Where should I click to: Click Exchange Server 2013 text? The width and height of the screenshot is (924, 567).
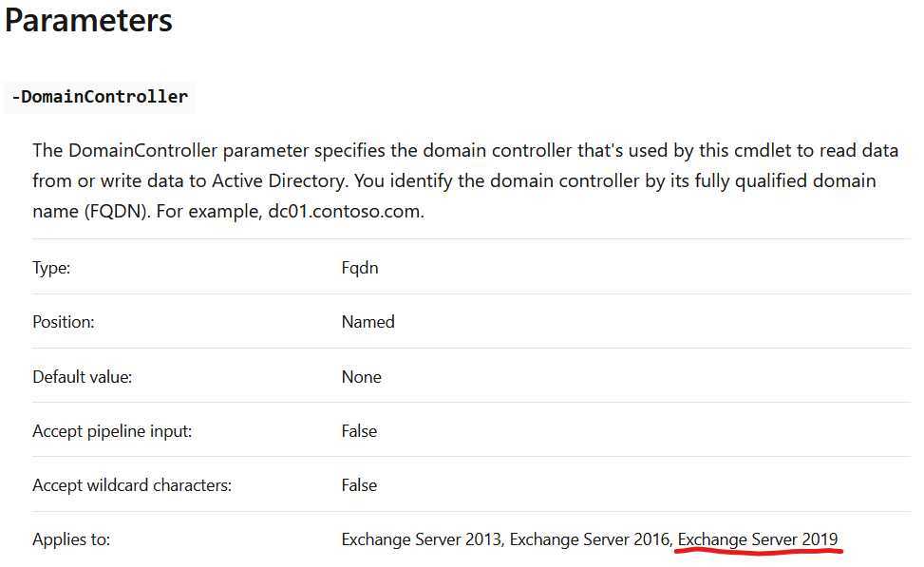[421, 539]
